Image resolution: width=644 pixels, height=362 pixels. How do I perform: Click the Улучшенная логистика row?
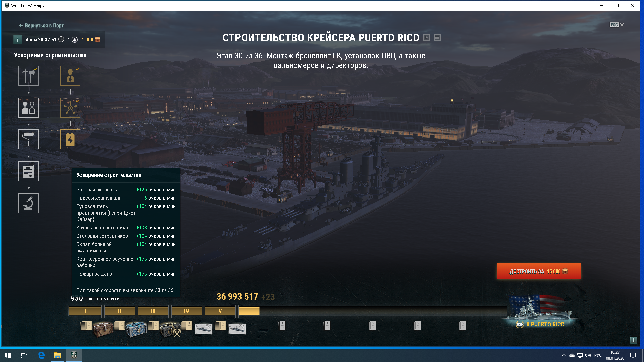coord(126,228)
